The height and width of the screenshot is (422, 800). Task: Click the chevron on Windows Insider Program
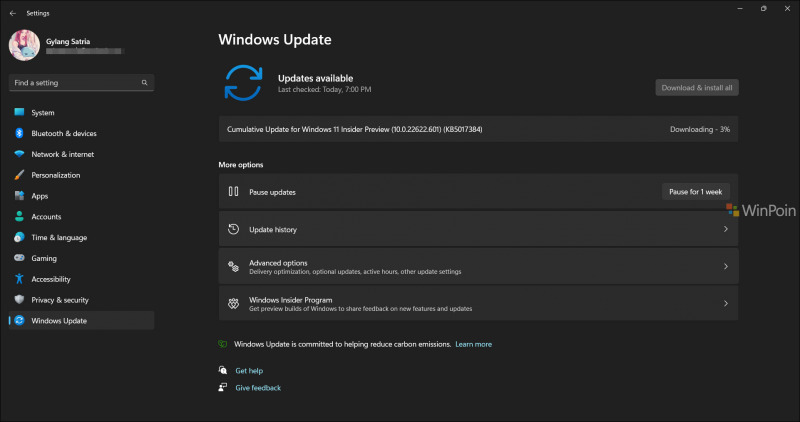pyautogui.click(x=726, y=304)
